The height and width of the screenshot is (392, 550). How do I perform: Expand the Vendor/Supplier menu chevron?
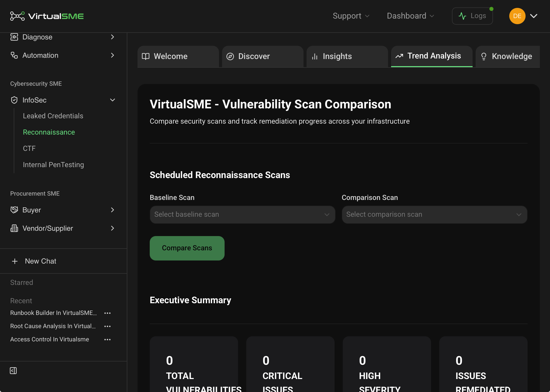113,228
